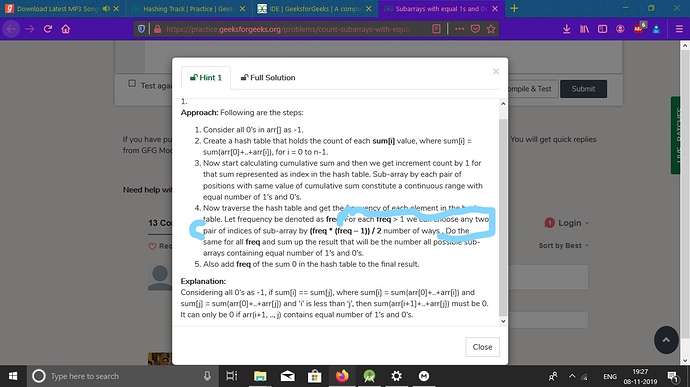690x387 pixels.
Task: Open the Full Solution tab
Action: point(268,77)
